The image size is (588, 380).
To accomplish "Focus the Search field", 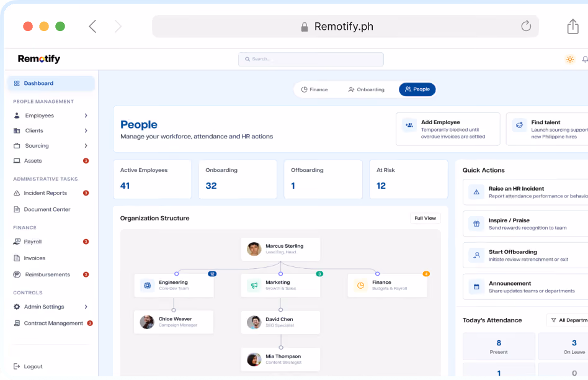I will [311, 59].
